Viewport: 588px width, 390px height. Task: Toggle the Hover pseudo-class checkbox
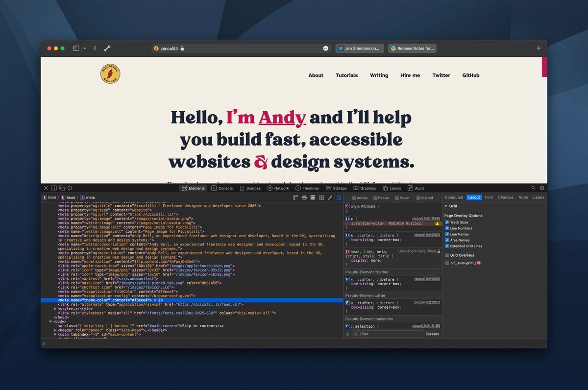coord(396,198)
